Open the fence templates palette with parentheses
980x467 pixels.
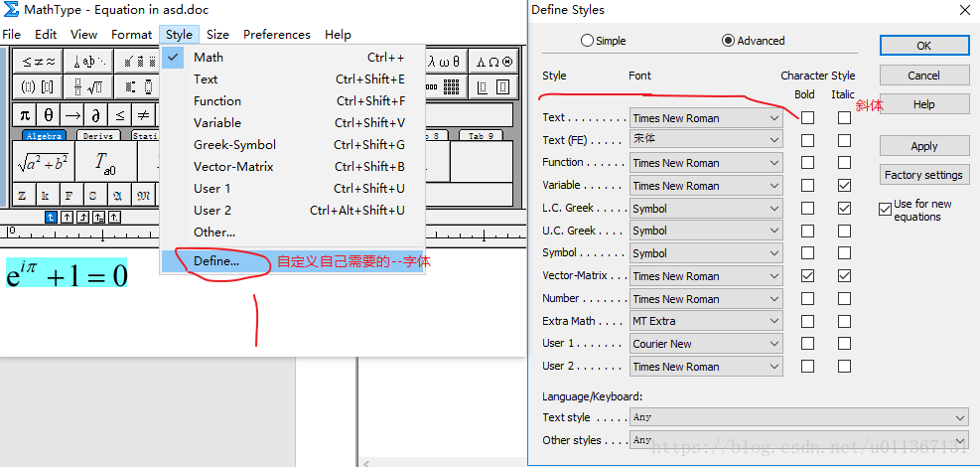pos(38,86)
